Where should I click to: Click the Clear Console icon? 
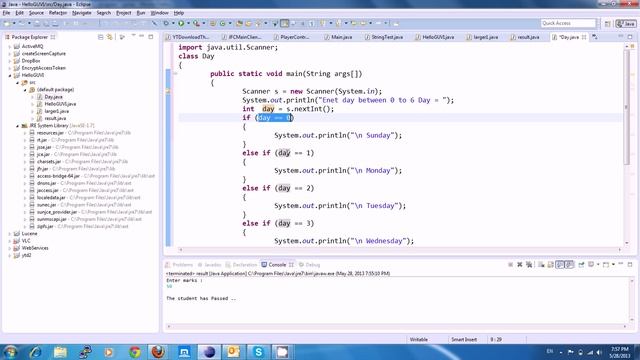point(542,265)
